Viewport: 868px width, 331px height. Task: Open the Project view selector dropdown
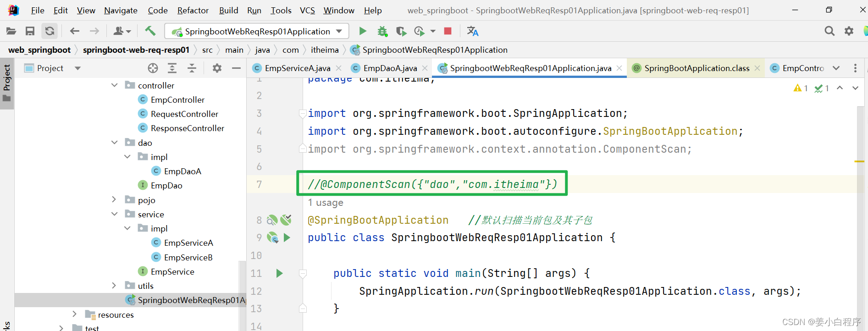point(77,68)
